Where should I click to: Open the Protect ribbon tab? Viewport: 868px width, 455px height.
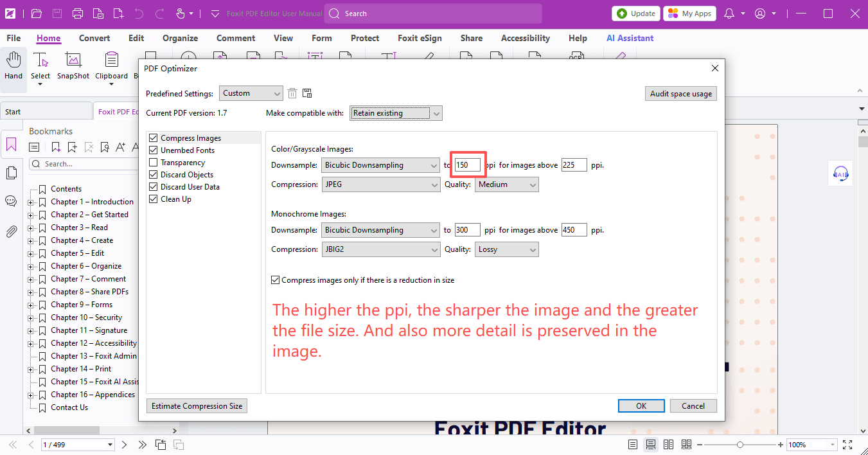[365, 38]
